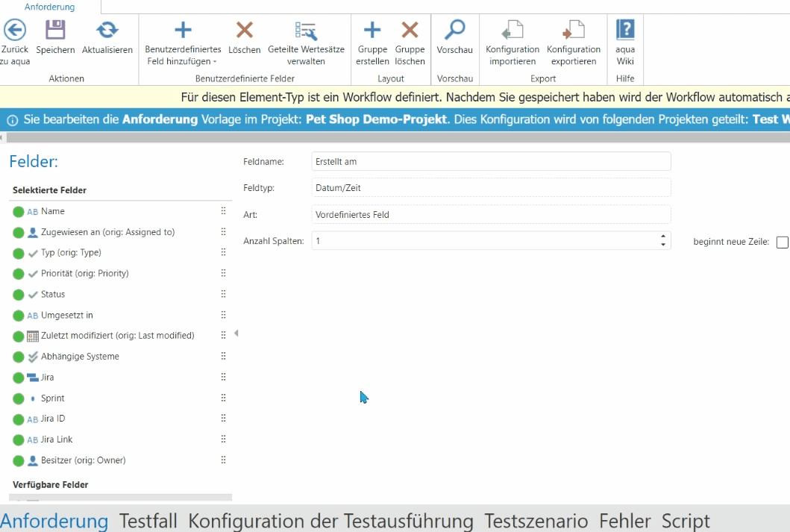This screenshot has width=790, height=532.
Task: Click the Gruppe erstellen plus icon
Action: pyautogui.click(x=372, y=31)
